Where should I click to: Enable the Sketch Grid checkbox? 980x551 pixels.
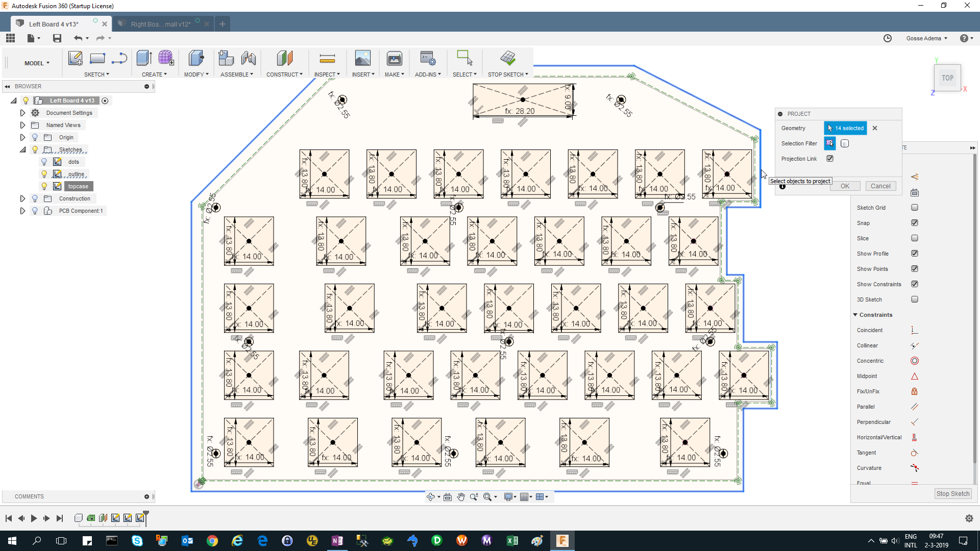point(914,208)
